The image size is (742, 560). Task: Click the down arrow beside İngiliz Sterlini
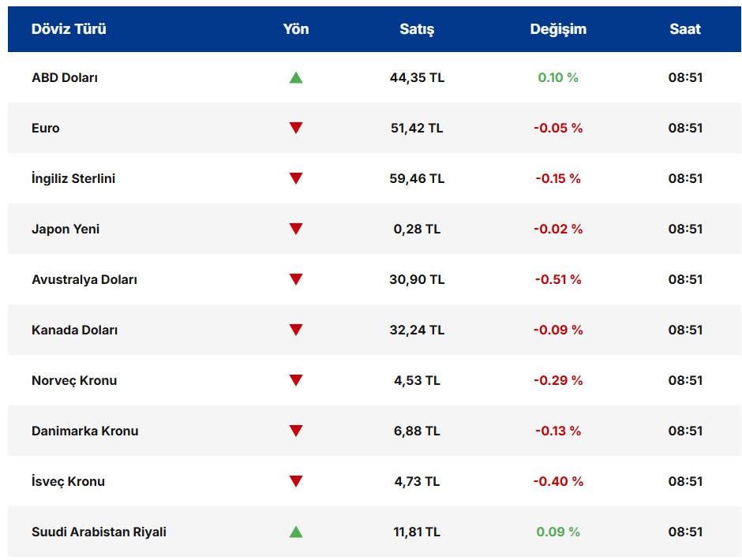click(x=296, y=178)
